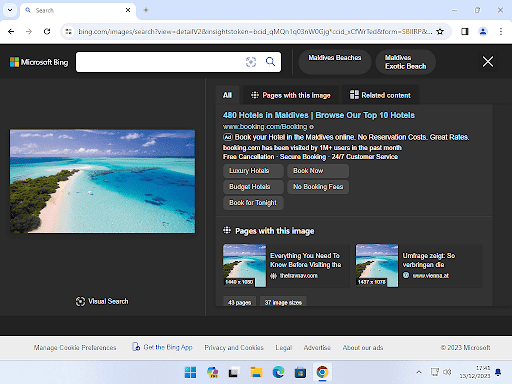Open Everything You Need To Know article link
The width and height of the screenshot is (512, 384).
coord(305,260)
